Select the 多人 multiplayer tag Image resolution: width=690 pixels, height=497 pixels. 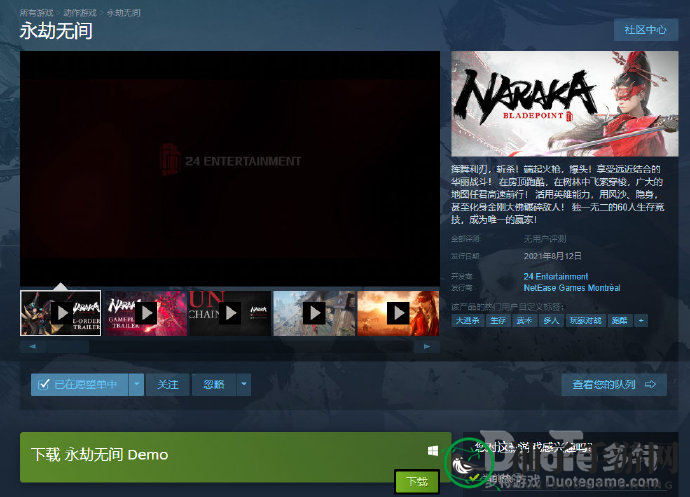[551, 320]
